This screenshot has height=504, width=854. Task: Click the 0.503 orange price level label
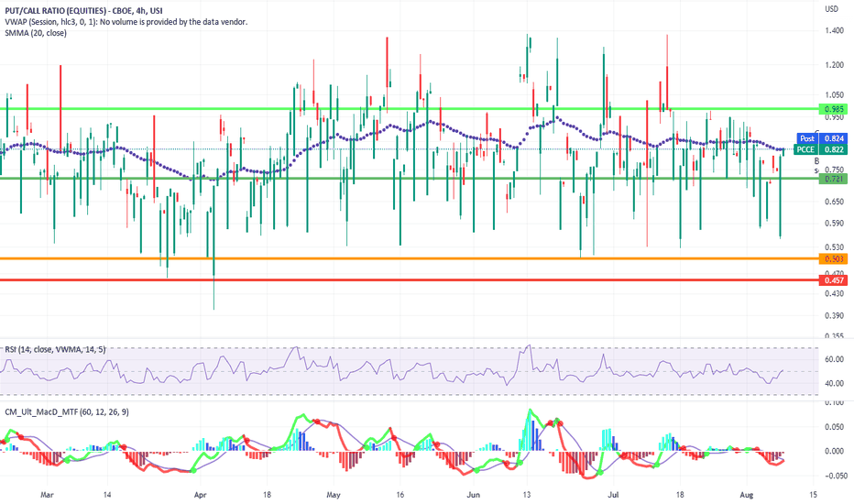point(834,258)
